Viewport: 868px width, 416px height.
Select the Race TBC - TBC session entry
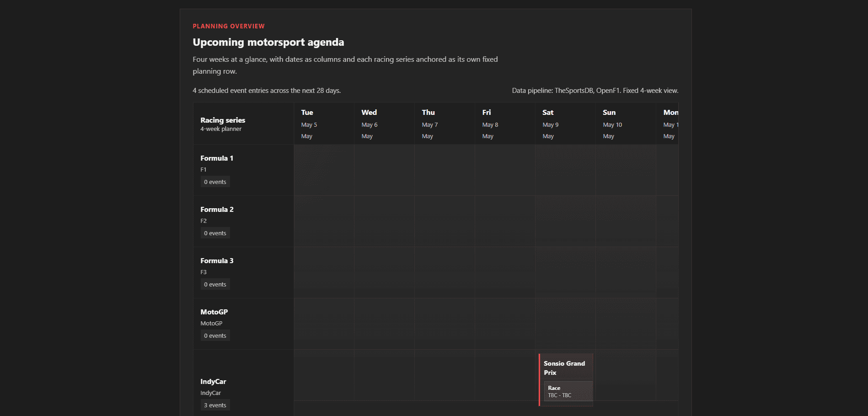(x=568, y=391)
